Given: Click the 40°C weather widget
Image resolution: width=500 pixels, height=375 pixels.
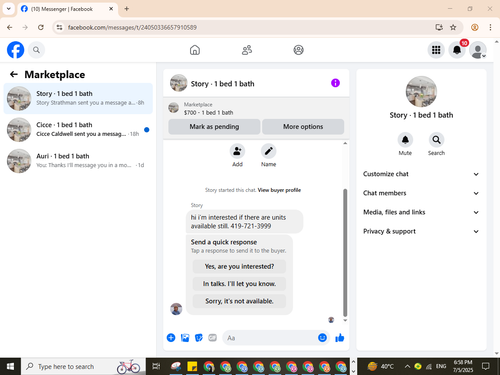Looking at the screenshot, I should click(x=381, y=366).
